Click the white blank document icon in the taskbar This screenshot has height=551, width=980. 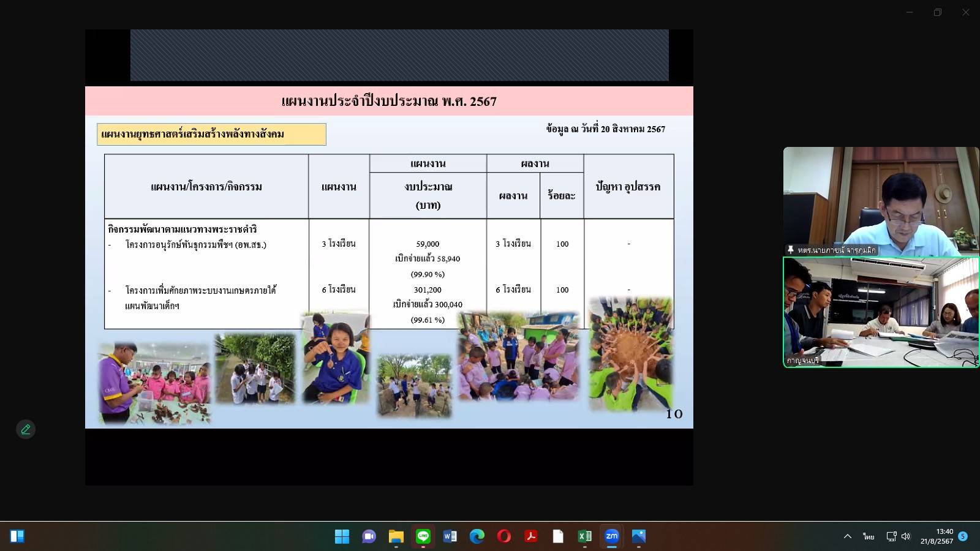tap(557, 536)
